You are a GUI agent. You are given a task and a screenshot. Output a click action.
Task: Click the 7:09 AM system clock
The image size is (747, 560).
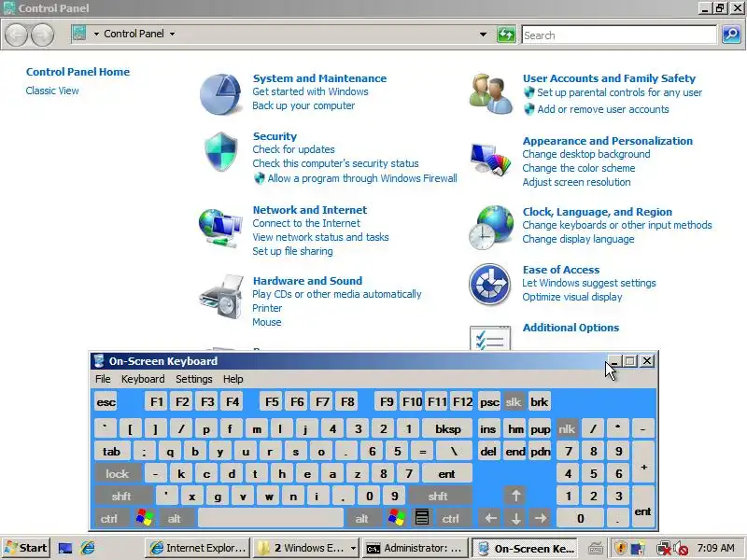(x=716, y=548)
